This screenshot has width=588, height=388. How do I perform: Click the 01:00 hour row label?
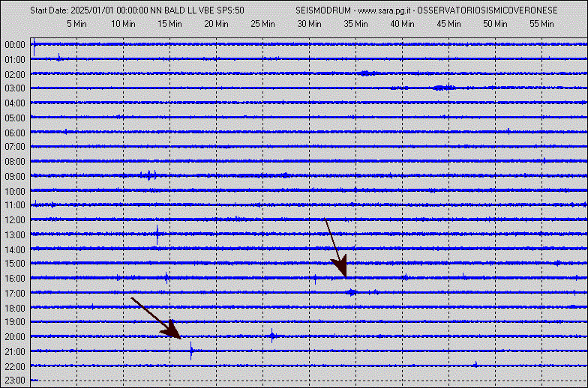(x=15, y=60)
